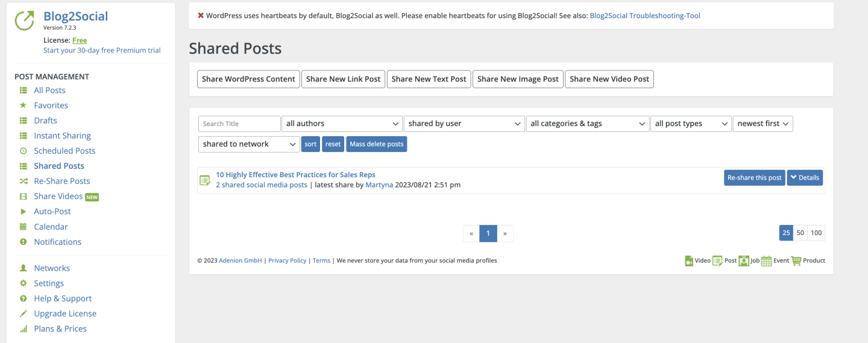868x343 pixels.
Task: Click Share New Video Post button
Action: click(x=609, y=79)
